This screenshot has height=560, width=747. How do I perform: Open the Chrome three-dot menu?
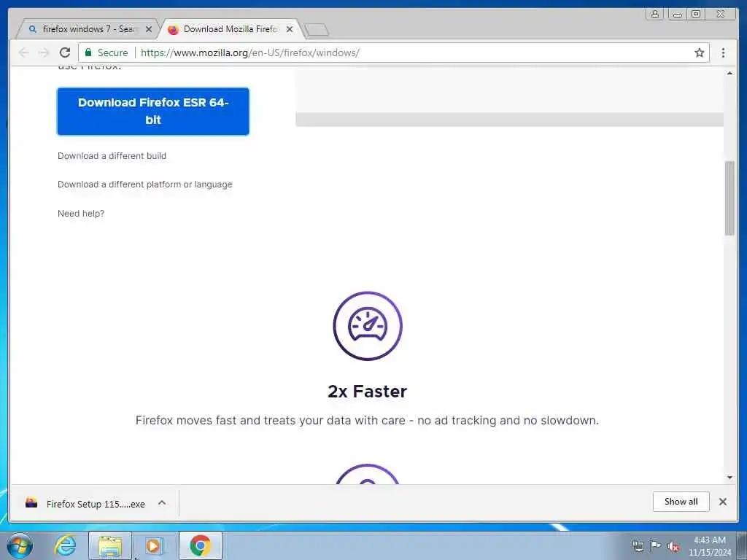click(x=723, y=52)
